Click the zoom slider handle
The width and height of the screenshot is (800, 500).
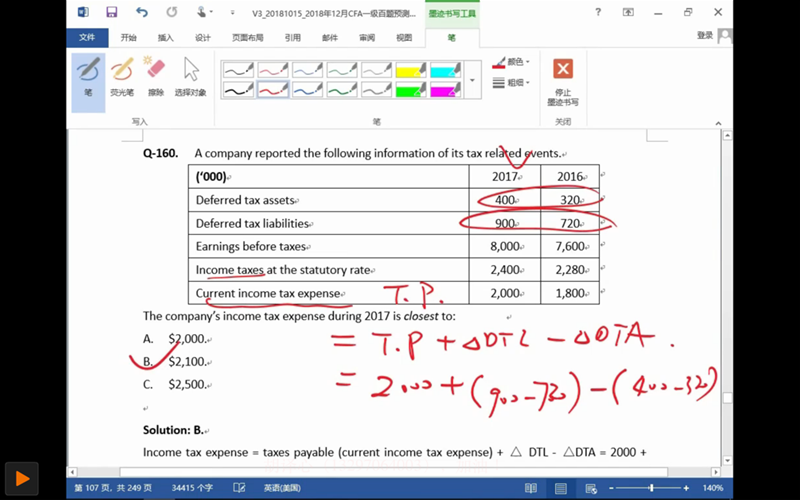(651, 488)
